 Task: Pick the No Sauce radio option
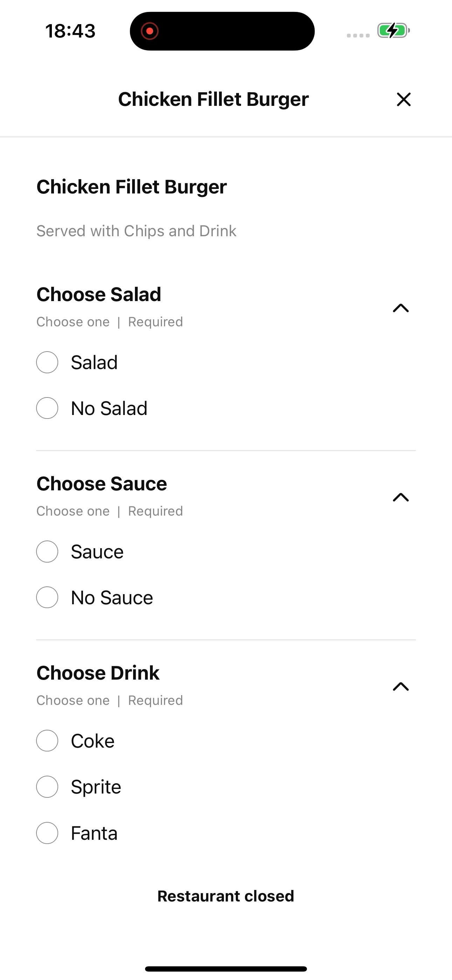[47, 597]
